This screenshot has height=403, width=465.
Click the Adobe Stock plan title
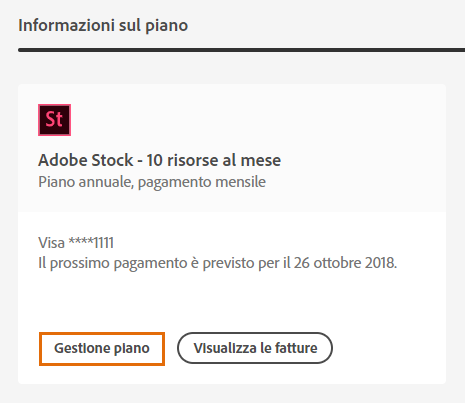[x=160, y=160]
